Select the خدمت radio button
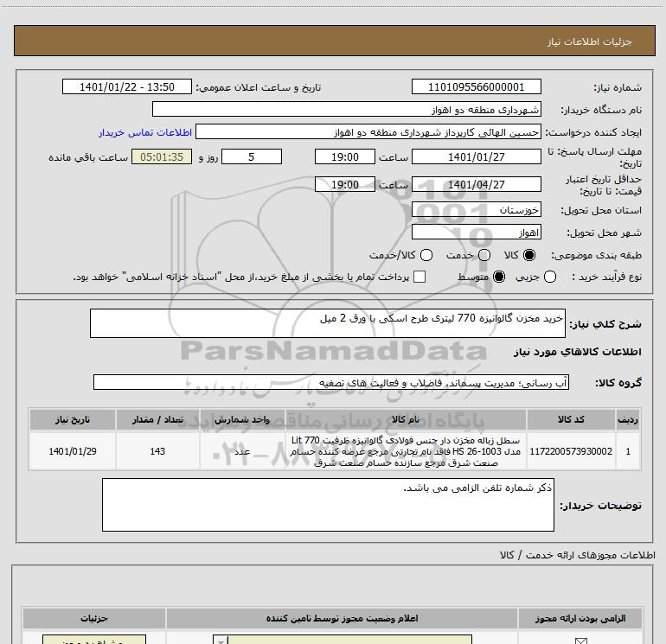Viewport: 666px width, 644px height. (484, 255)
